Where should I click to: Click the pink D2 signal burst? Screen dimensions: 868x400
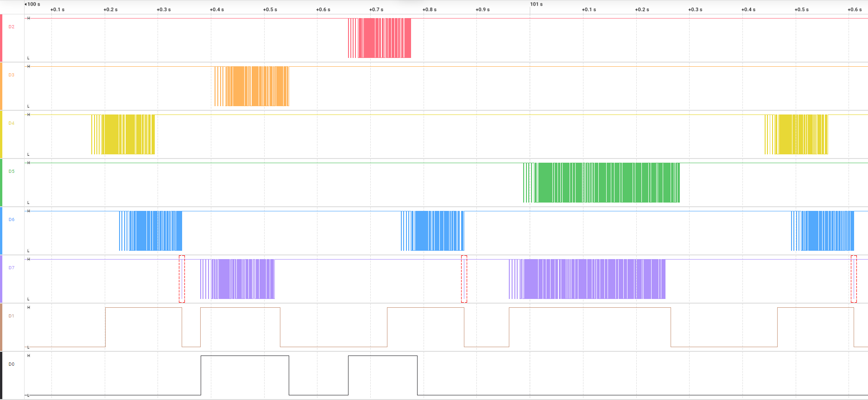pos(380,38)
